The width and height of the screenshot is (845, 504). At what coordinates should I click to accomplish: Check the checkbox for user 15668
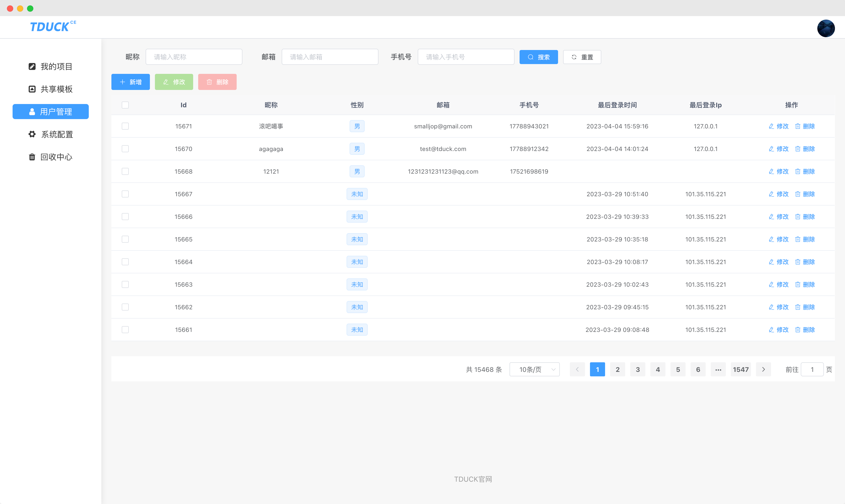click(125, 172)
